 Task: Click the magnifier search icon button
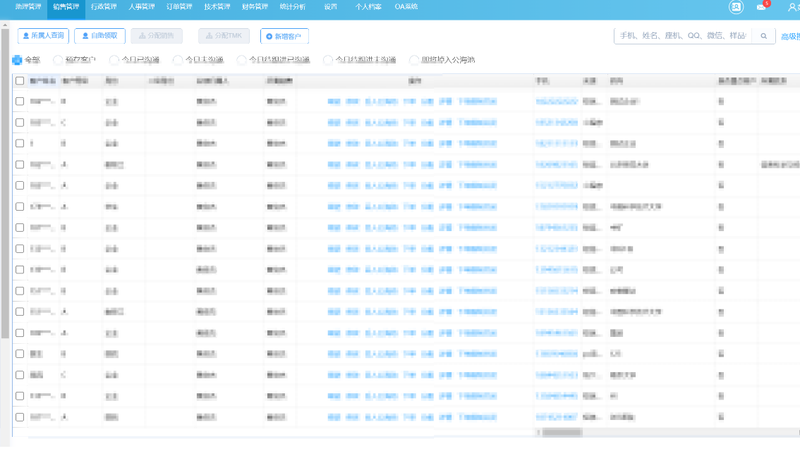(764, 36)
